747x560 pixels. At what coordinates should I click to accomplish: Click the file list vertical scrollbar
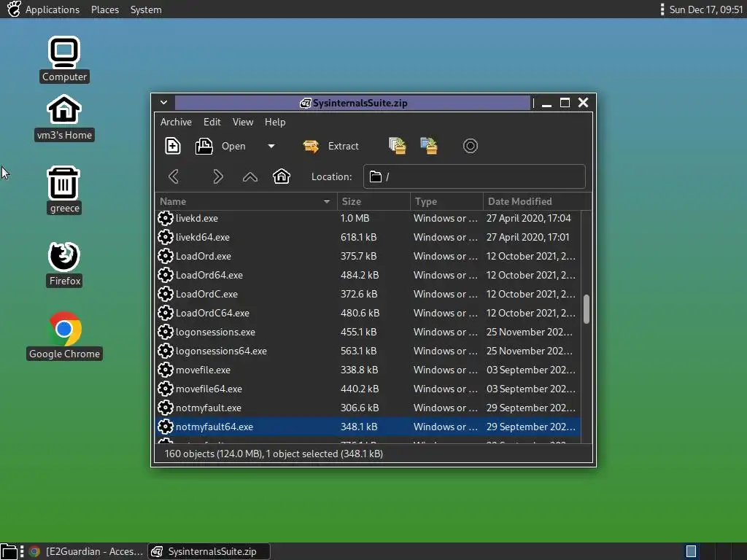coord(587,309)
